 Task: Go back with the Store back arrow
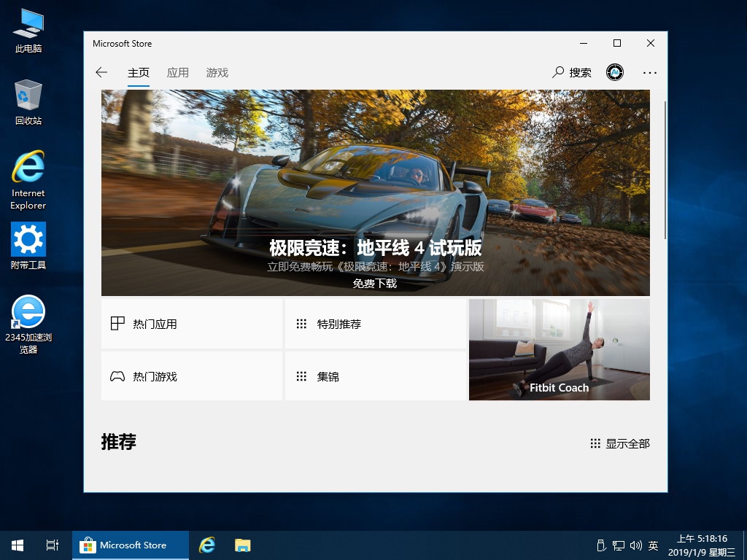[101, 72]
